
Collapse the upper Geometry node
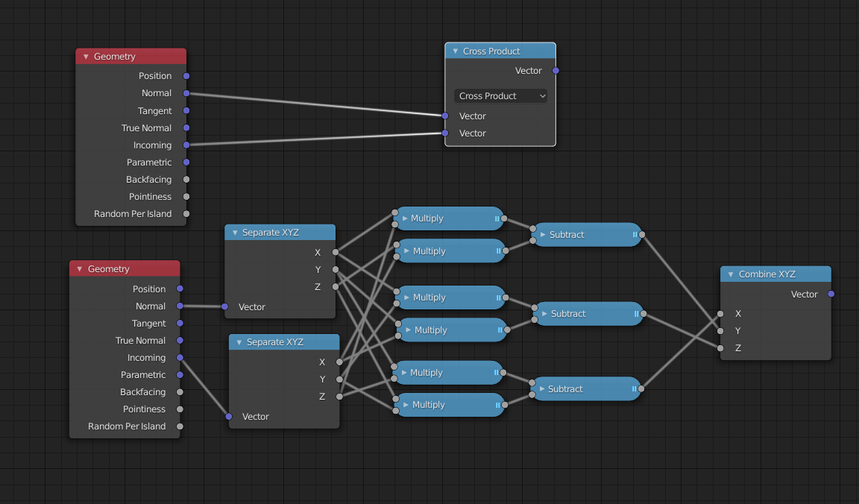pyautogui.click(x=84, y=56)
